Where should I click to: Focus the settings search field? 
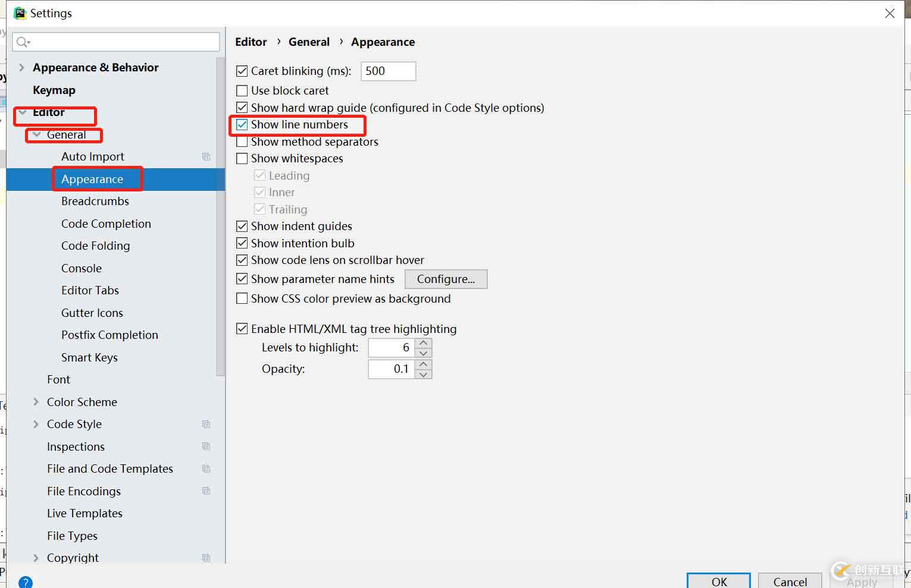point(116,42)
